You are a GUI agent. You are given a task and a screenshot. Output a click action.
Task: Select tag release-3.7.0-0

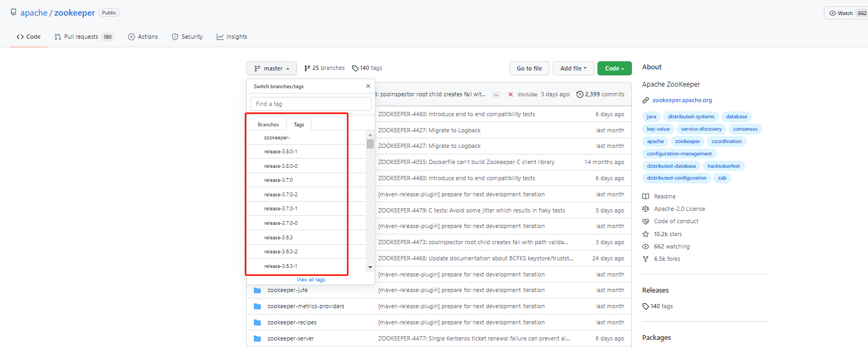[x=307, y=223]
